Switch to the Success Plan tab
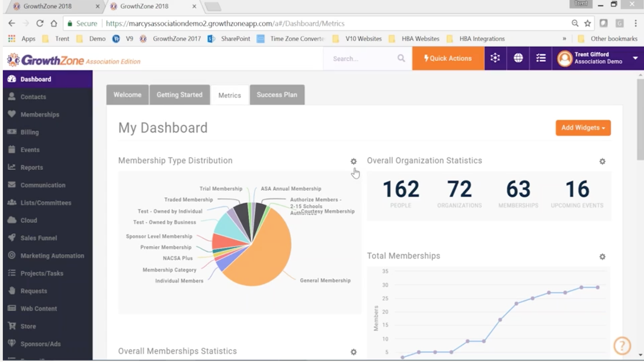Viewport: 644px width, 362px height. 277,95
